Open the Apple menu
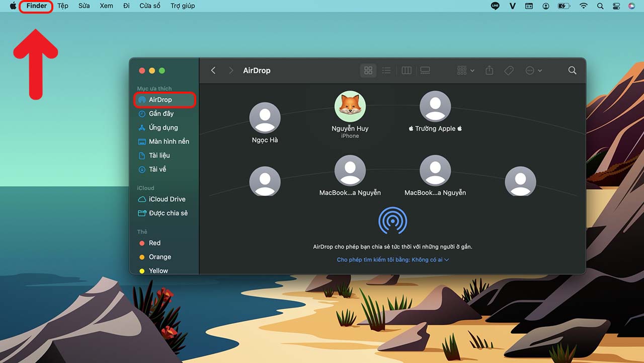The image size is (644, 363). pyautogui.click(x=13, y=6)
